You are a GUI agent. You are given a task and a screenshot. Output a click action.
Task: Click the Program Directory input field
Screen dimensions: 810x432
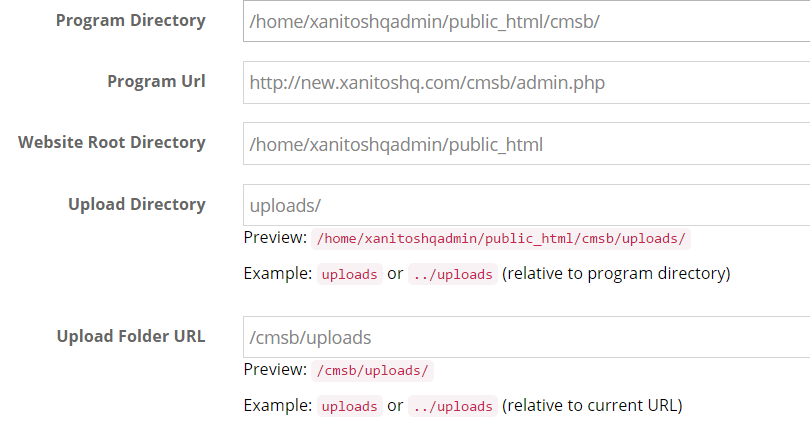[x=525, y=21]
